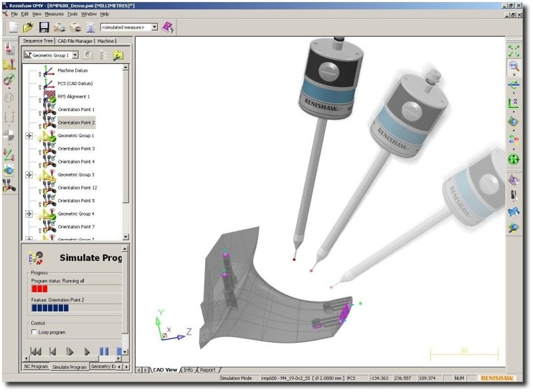Open the Measures menu
Screen dimensions: 533x392
pos(54,14)
